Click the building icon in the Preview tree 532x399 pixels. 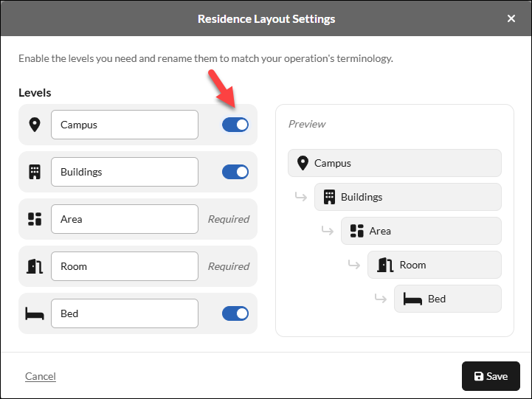[x=329, y=197]
